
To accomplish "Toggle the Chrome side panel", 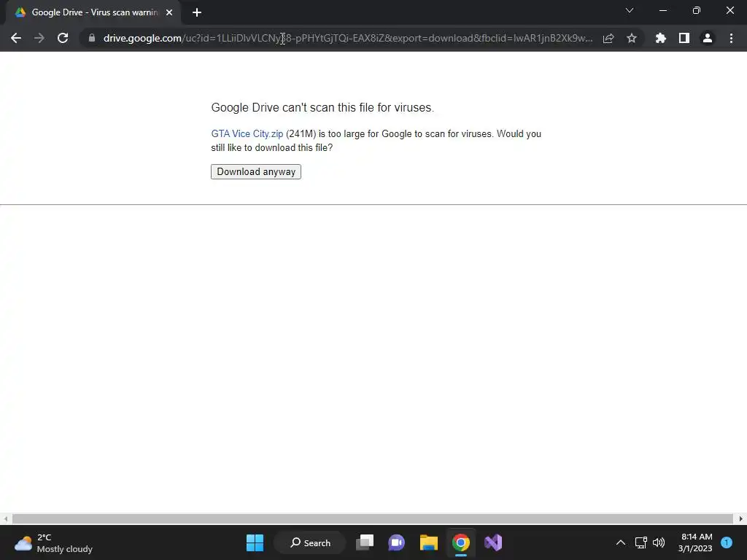I will point(684,38).
